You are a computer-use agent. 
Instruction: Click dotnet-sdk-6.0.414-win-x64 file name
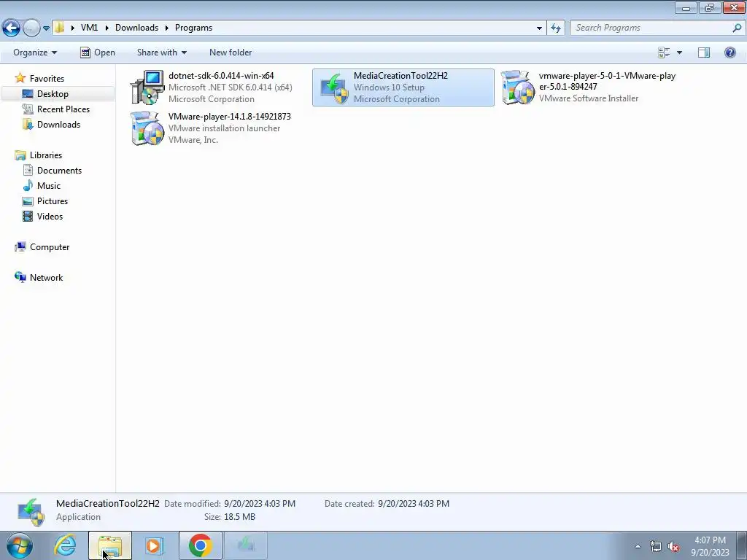coord(221,76)
